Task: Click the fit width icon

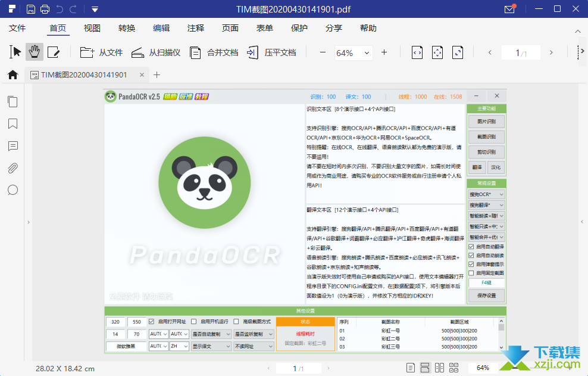Action: (417, 52)
